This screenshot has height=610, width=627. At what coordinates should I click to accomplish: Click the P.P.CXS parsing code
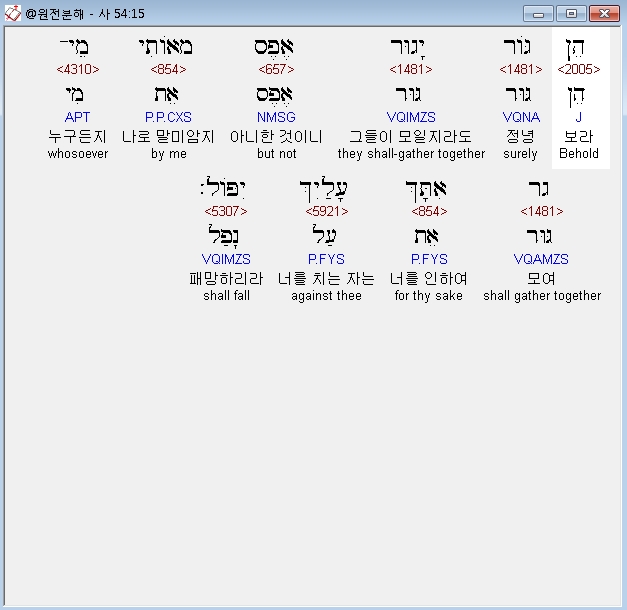tap(168, 117)
